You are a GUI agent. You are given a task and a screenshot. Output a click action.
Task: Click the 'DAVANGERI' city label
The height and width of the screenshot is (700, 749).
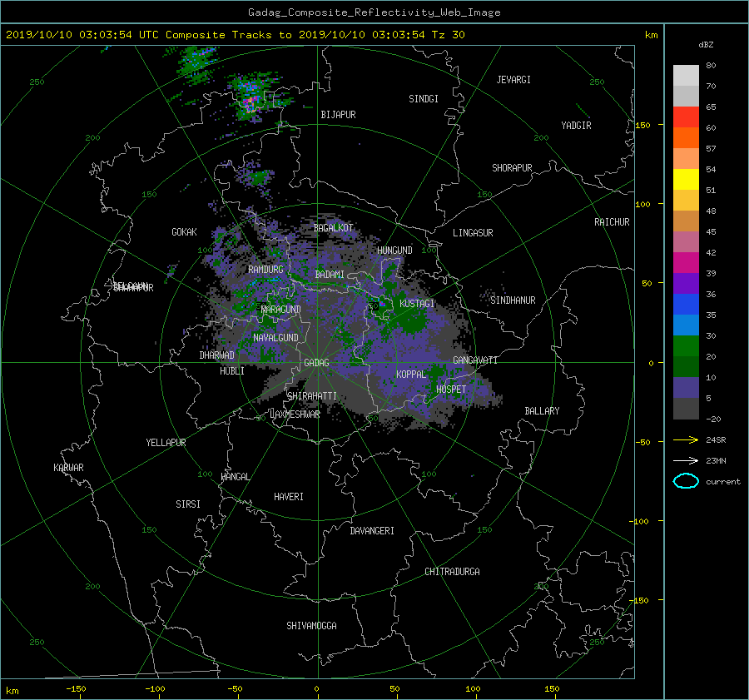(372, 531)
